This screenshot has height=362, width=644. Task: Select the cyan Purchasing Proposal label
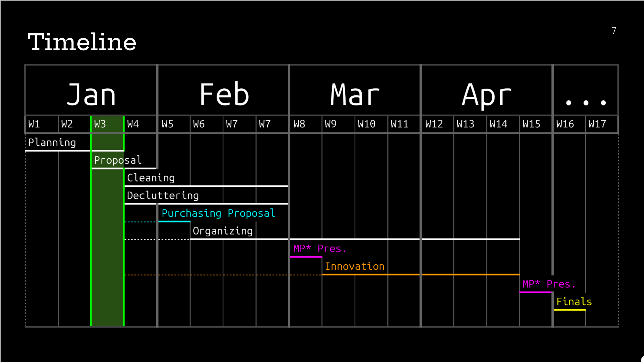[218, 213]
